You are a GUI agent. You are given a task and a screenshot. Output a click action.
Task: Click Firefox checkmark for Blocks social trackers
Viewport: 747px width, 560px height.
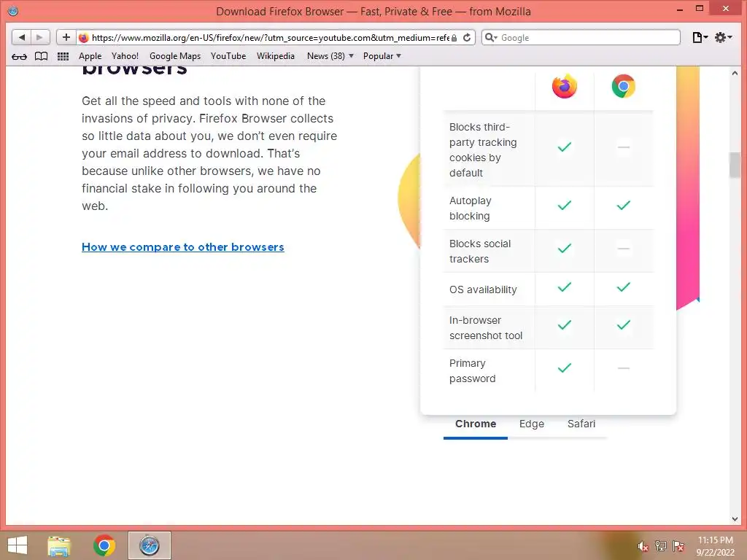point(565,248)
